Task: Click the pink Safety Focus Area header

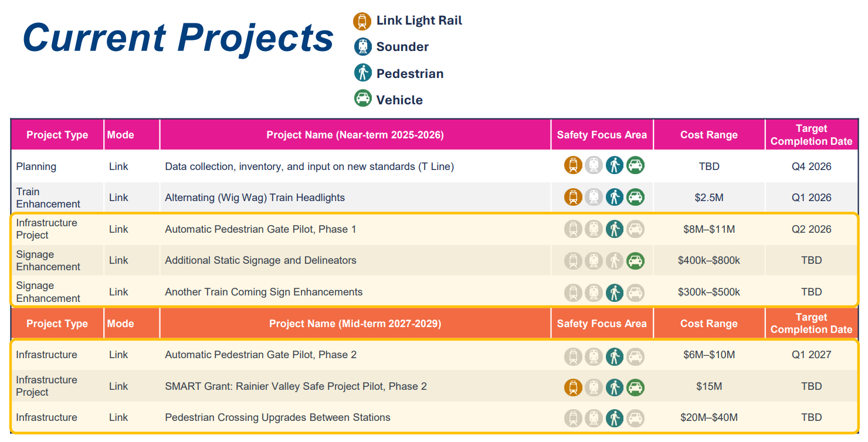Action: [x=602, y=135]
